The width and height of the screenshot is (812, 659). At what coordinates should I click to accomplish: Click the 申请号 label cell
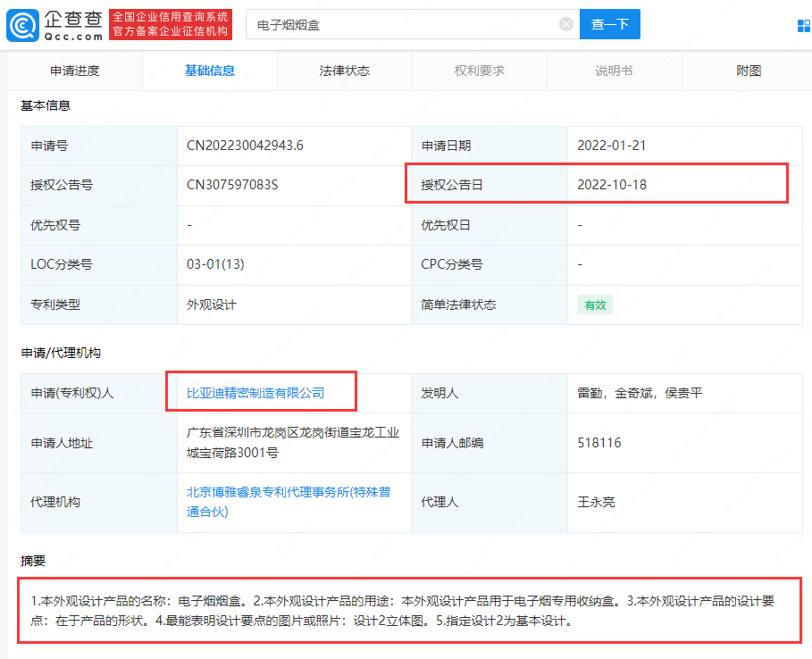click(x=99, y=146)
